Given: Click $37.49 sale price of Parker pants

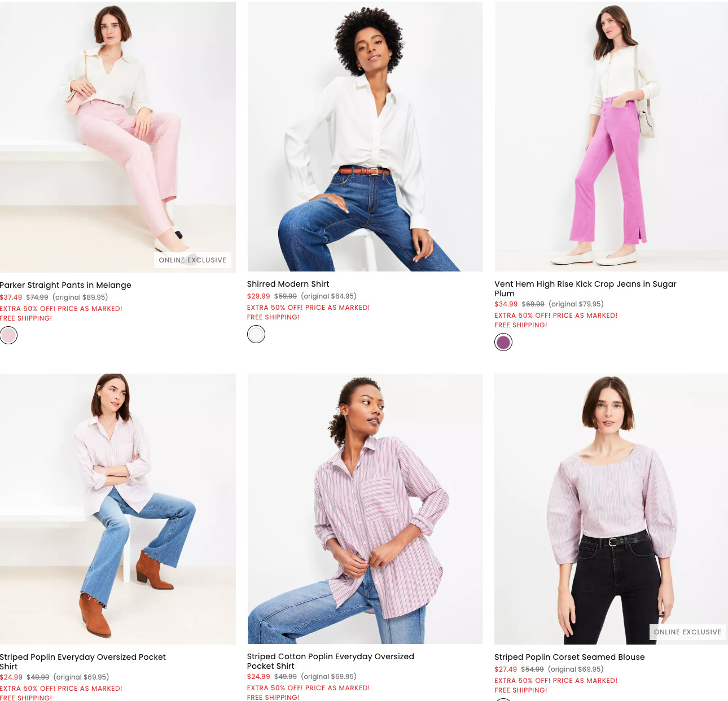Looking at the screenshot, I should click(11, 297).
